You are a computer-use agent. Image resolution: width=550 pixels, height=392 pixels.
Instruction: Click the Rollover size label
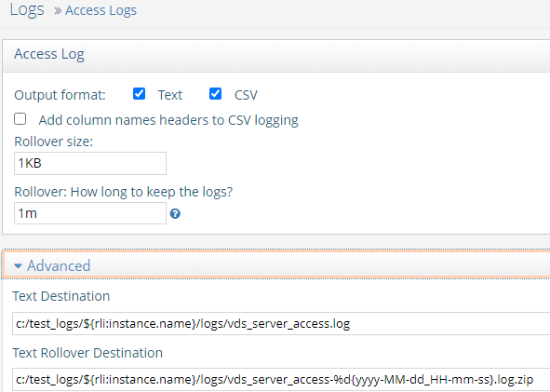54,142
